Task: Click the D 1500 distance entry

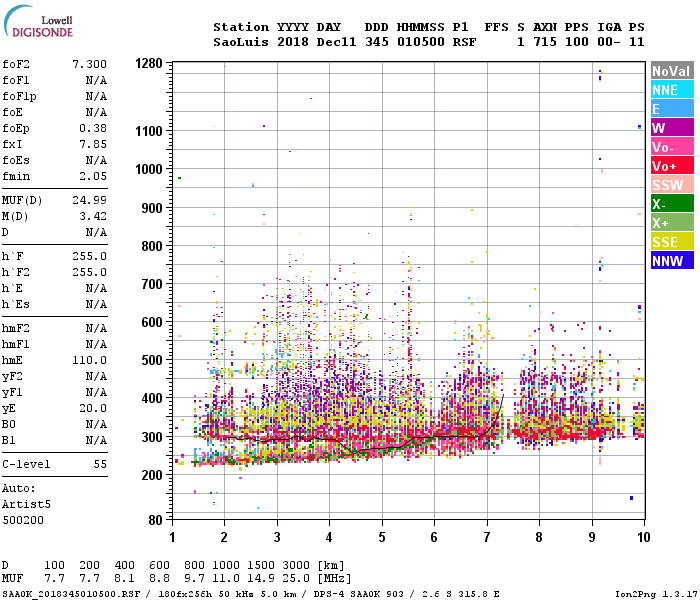Action: (x=261, y=566)
